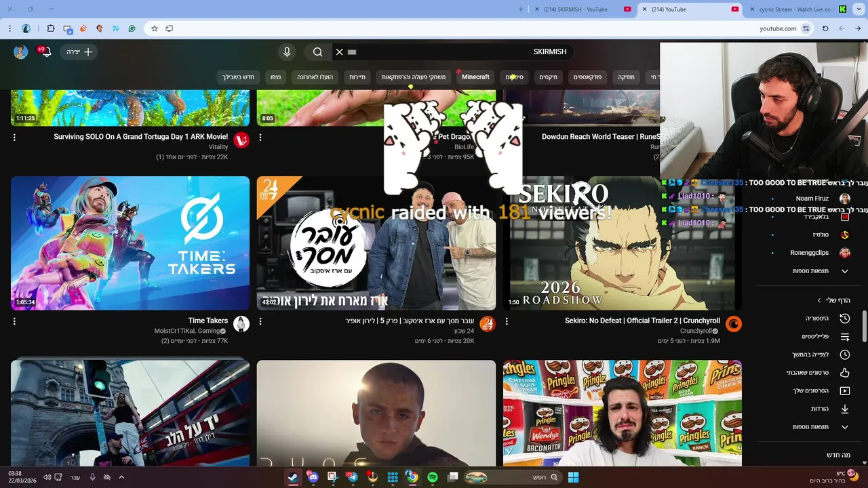Open היסטוריה history in sidebar
The height and width of the screenshot is (488, 868).
(811, 319)
